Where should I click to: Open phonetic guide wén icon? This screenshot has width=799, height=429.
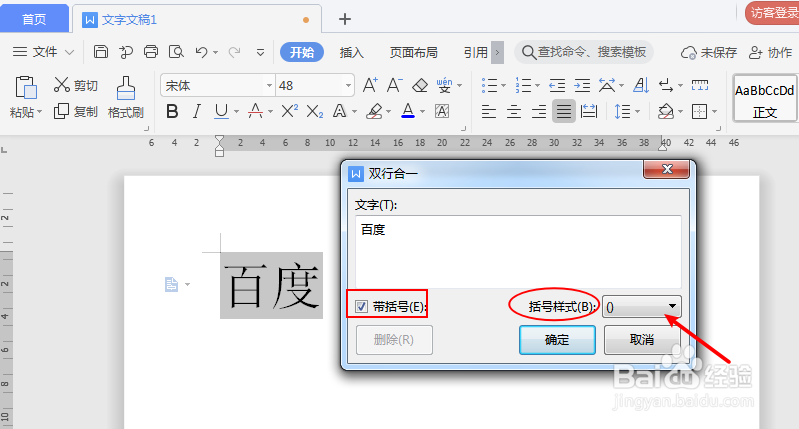[444, 85]
